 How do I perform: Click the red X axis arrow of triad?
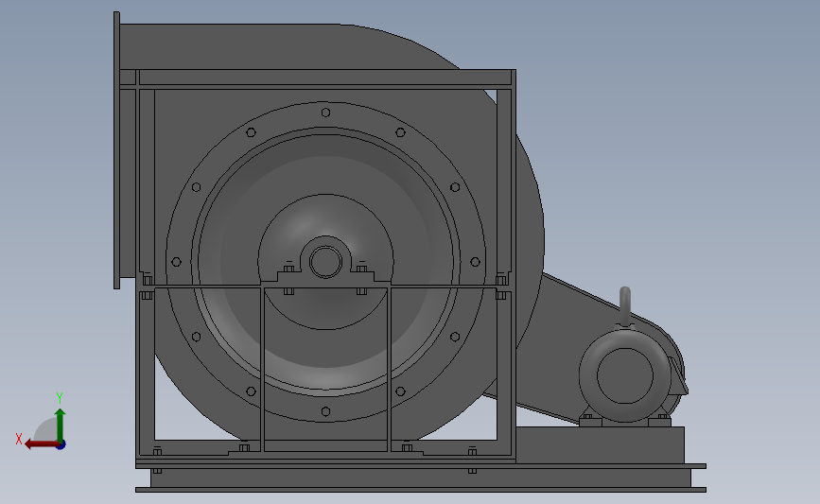pyautogui.click(x=42, y=444)
